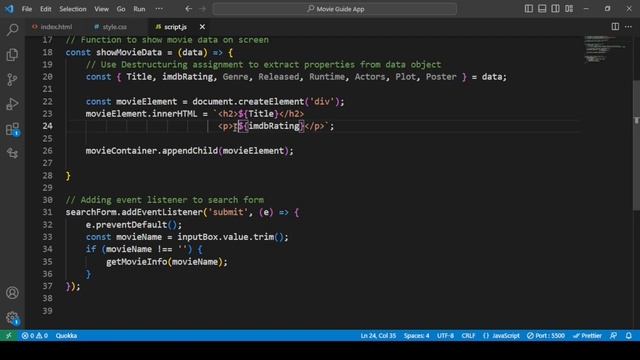Screen dimensions: 640x360
Task: Click imdbRating in the template on line 24
Action: [x=273, y=126]
